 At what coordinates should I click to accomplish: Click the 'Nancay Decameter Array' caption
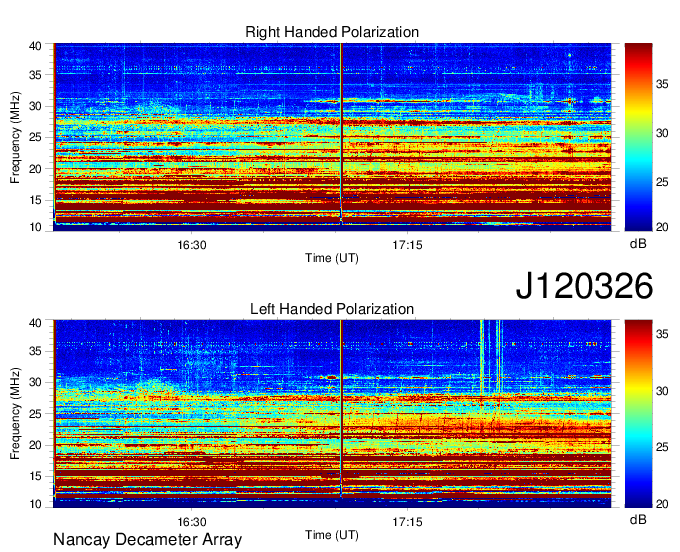pyautogui.click(x=147, y=539)
